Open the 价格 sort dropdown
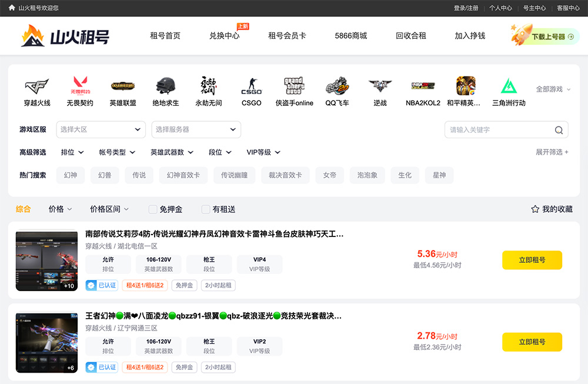 click(x=60, y=209)
